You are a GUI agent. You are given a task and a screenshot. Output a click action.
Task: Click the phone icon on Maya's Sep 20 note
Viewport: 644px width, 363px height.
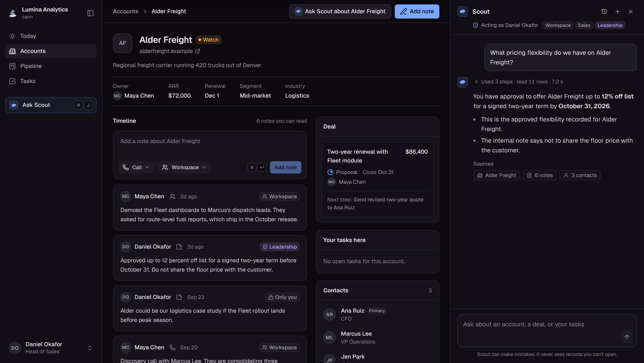(x=172, y=348)
